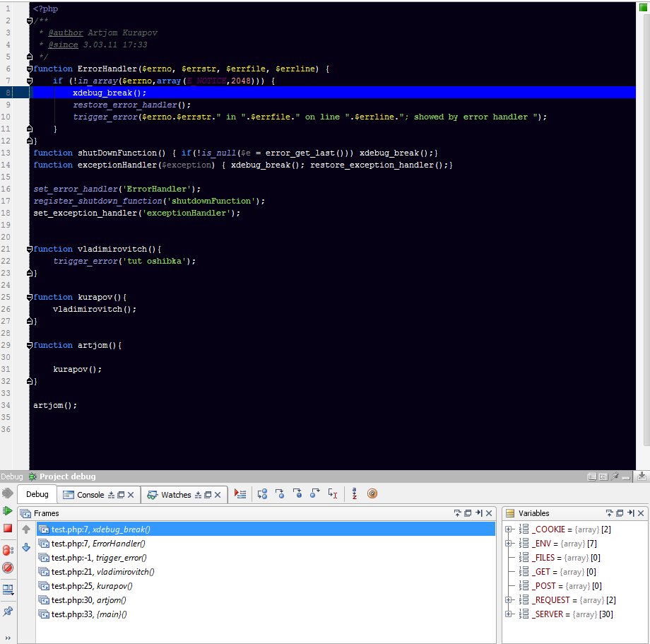Toggle Mute Breakpoints in debug sidebar
This screenshot has height=644, width=650.
(x=8, y=568)
